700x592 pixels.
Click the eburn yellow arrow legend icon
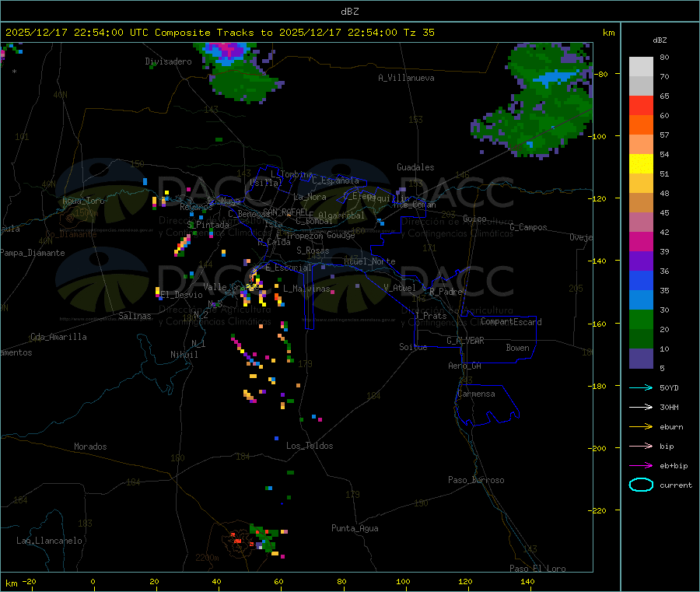pyautogui.click(x=641, y=427)
